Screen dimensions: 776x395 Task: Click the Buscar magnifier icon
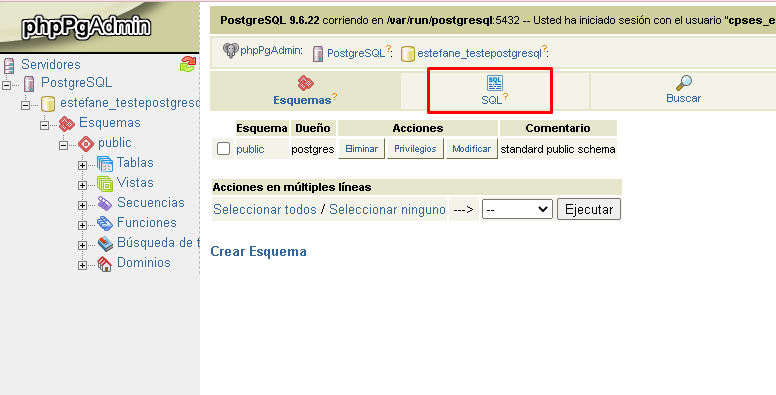coord(683,83)
